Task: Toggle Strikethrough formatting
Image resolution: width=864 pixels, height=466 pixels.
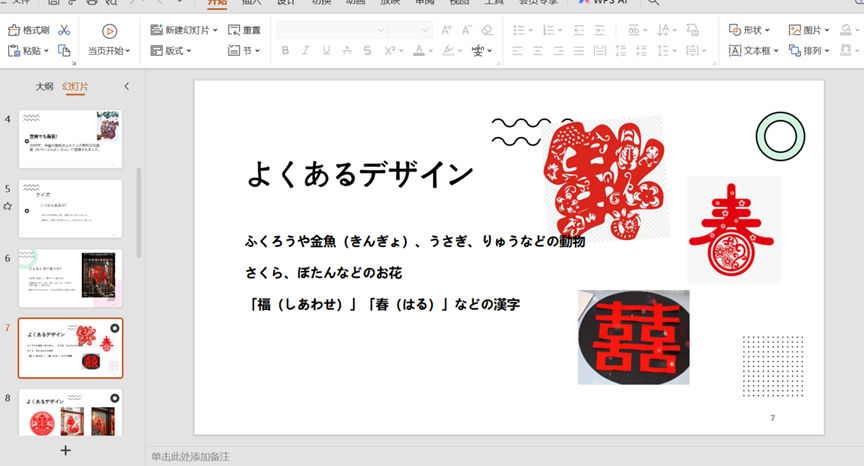Action: (347, 51)
